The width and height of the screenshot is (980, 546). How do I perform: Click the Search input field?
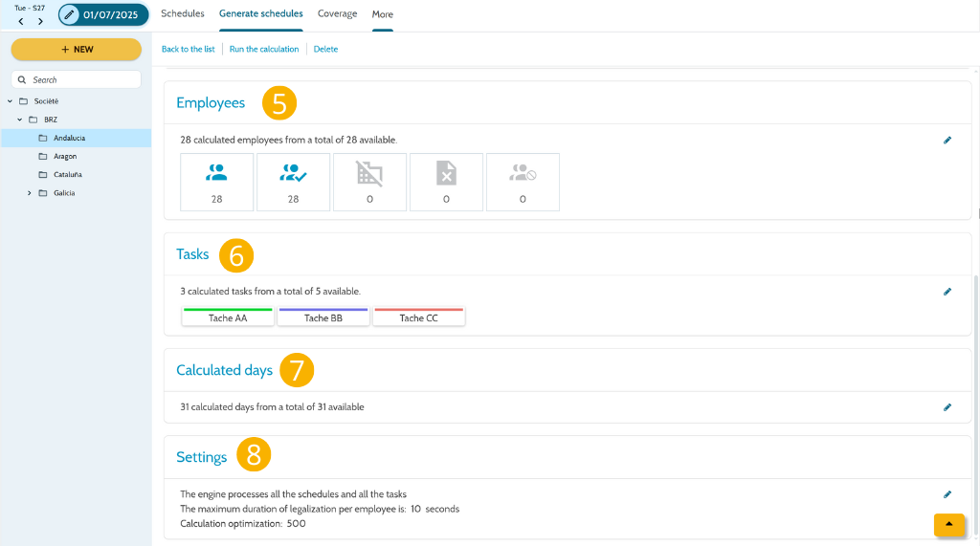[x=77, y=80]
